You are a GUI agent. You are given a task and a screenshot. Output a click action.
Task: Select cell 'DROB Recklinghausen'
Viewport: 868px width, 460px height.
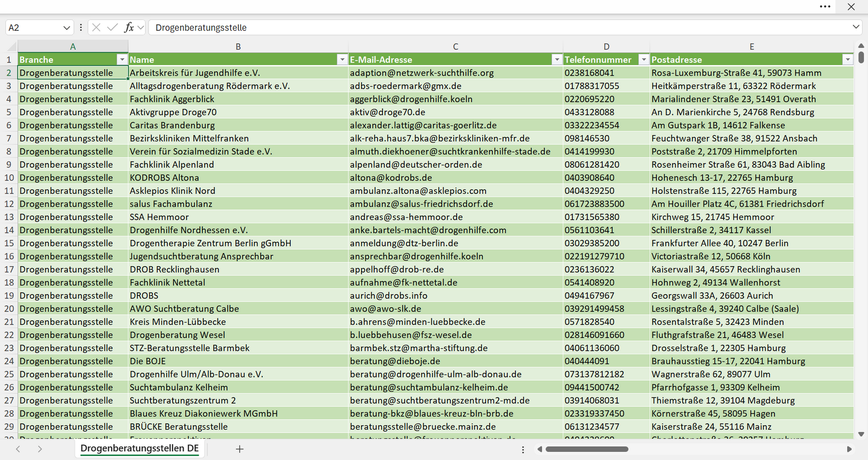click(238, 269)
